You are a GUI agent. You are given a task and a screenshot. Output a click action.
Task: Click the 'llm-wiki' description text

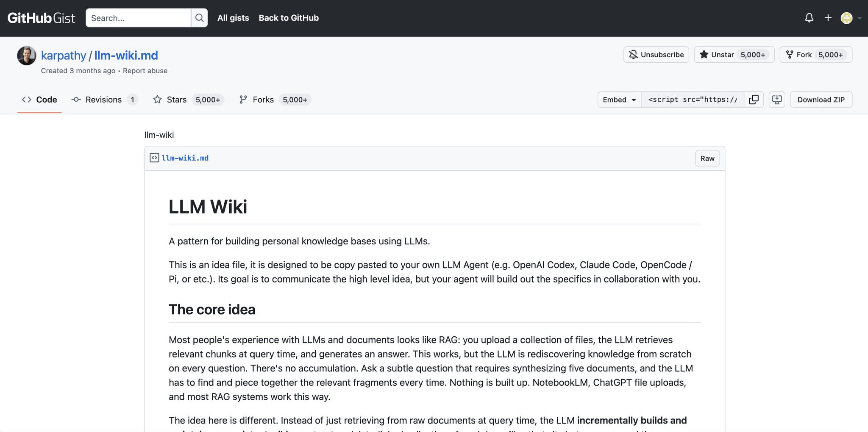pos(159,135)
